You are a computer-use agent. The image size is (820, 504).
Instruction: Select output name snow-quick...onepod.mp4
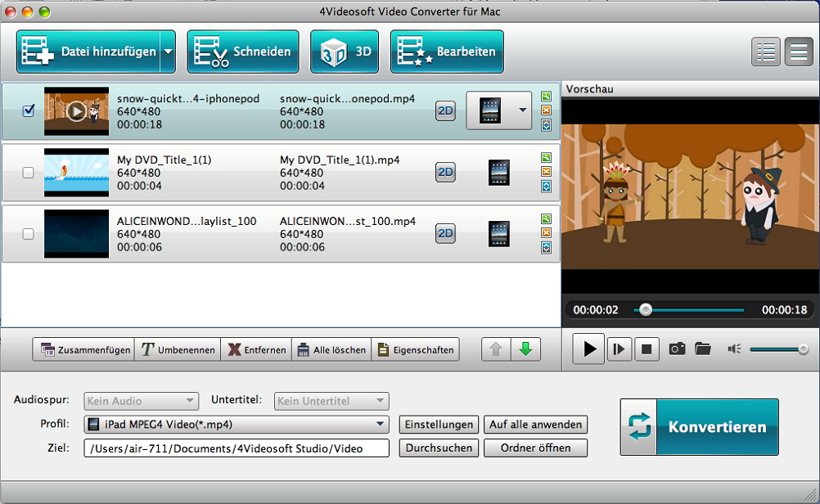coord(347,98)
